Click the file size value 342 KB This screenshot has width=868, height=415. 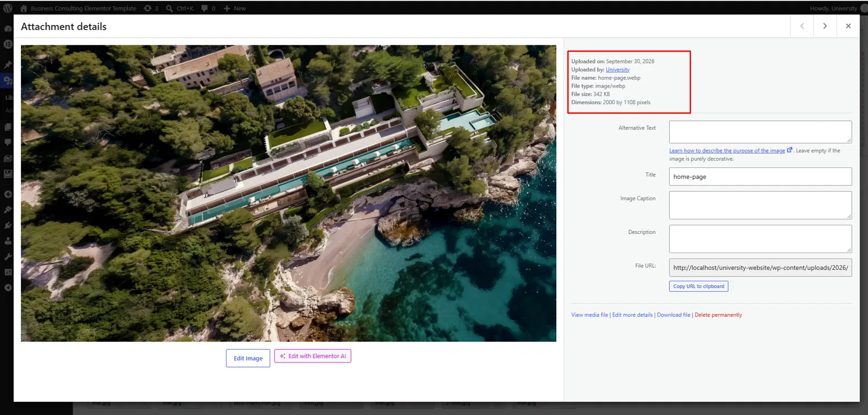[x=601, y=94]
